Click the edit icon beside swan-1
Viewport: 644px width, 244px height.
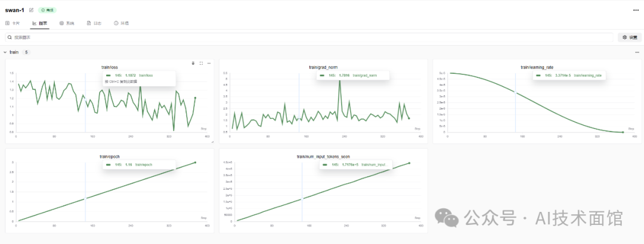32,10
